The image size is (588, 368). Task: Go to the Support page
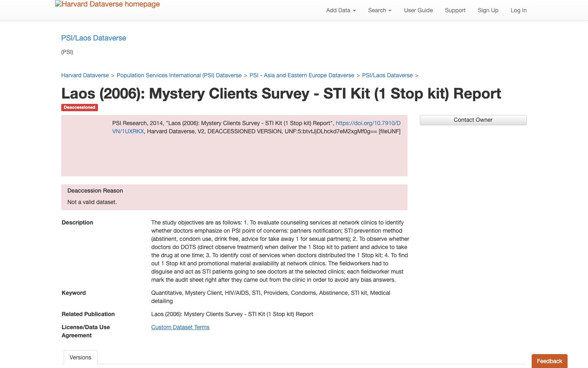(455, 10)
